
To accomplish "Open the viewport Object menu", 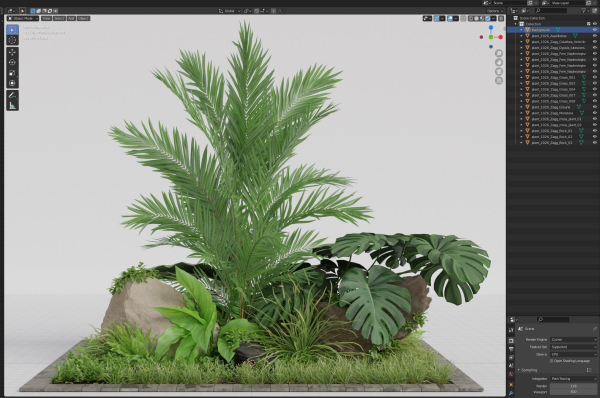I will click(83, 18).
